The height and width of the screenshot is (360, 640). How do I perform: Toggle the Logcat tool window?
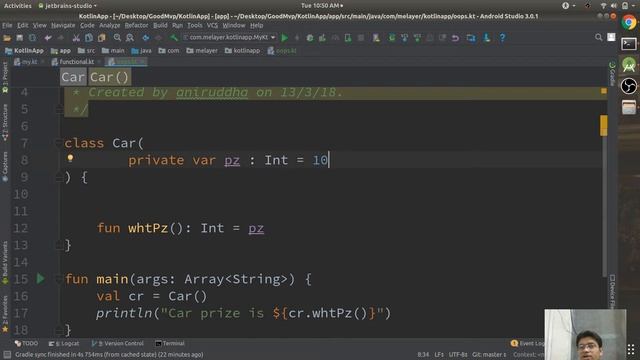64,343
